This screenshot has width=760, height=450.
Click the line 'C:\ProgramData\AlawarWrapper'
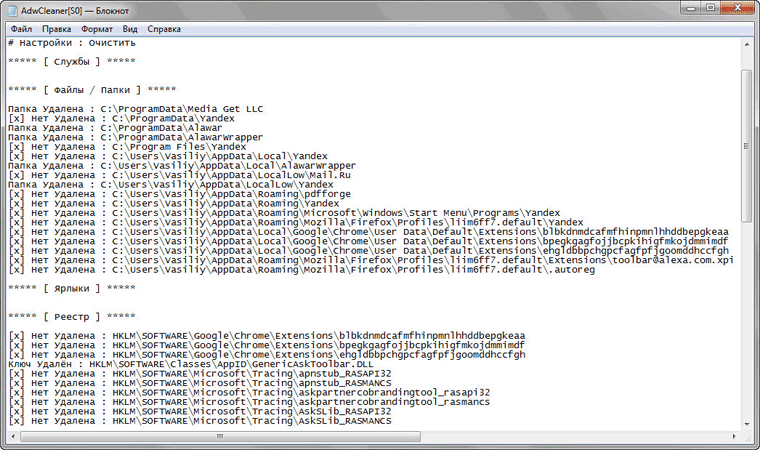coord(135,137)
